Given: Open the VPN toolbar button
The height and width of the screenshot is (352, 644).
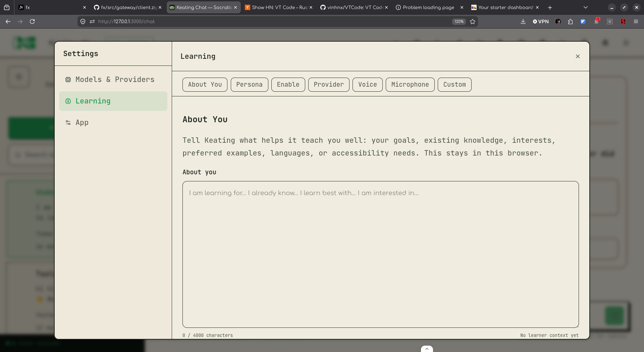Looking at the screenshot, I should [x=541, y=21].
